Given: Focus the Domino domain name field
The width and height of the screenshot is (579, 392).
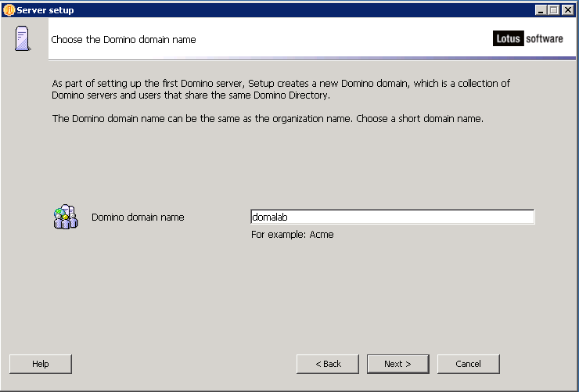Looking at the screenshot, I should pyautogui.click(x=392, y=217).
